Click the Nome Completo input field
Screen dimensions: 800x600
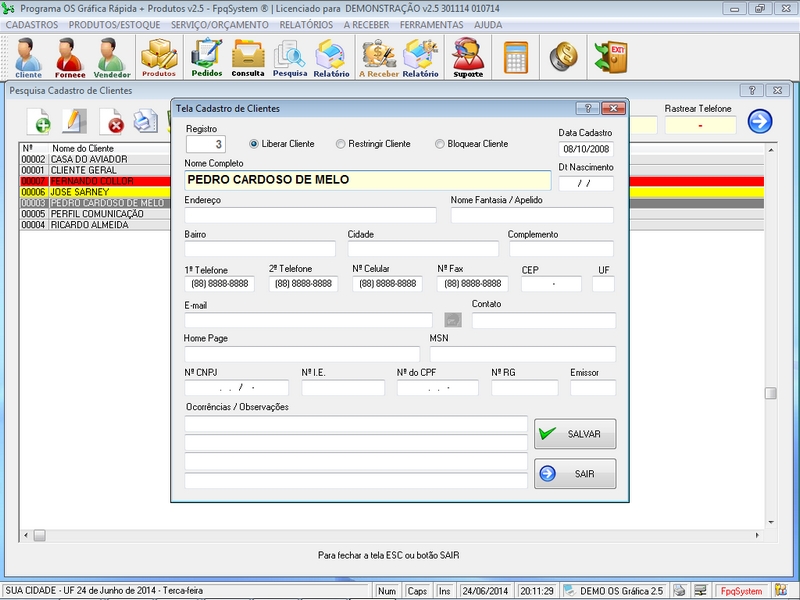point(367,180)
